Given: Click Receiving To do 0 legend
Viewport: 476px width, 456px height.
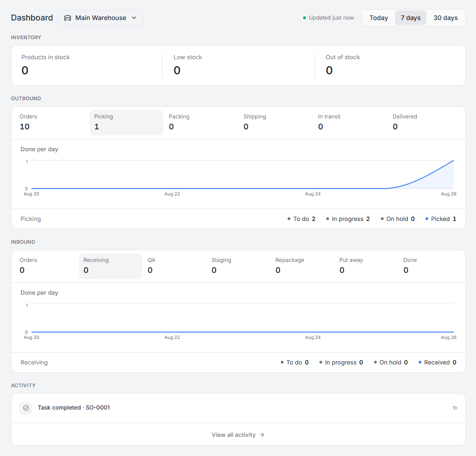Looking at the screenshot, I should pyautogui.click(x=294, y=362).
